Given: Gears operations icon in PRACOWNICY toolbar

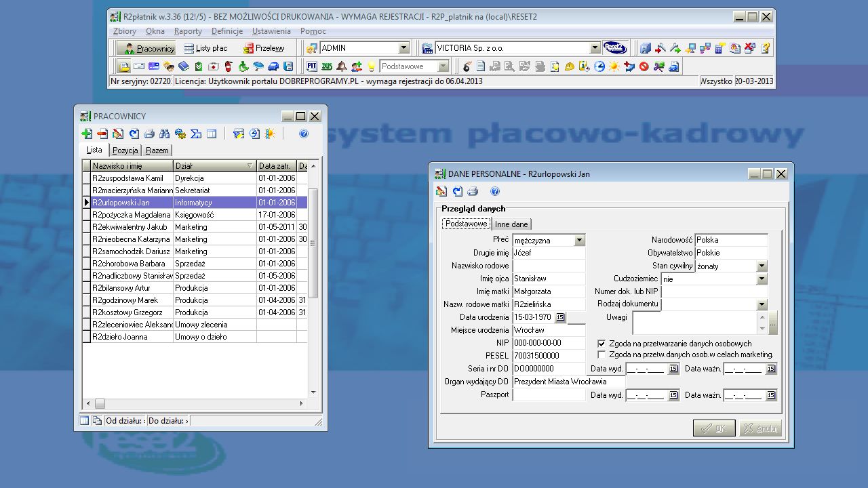Looking at the screenshot, I should 180,134.
